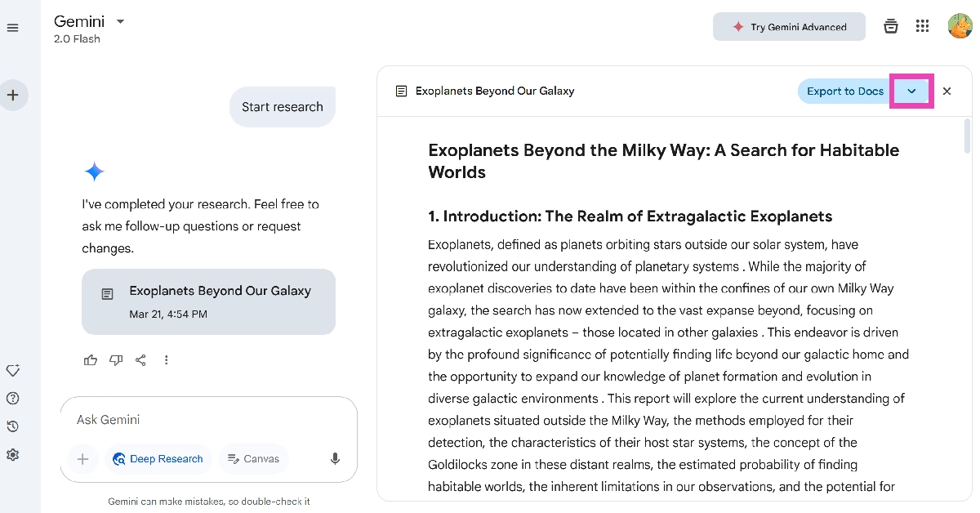The height and width of the screenshot is (513, 980).
Task: Open Google apps grid icon
Action: click(923, 26)
